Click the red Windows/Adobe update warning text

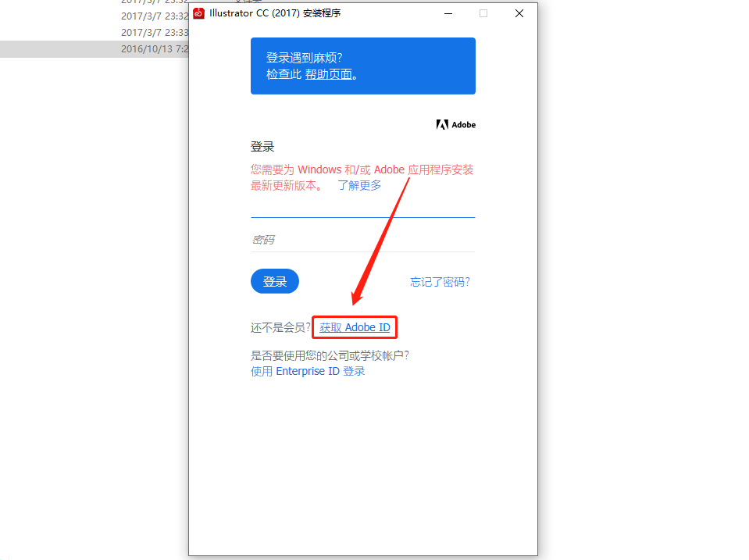[362, 177]
